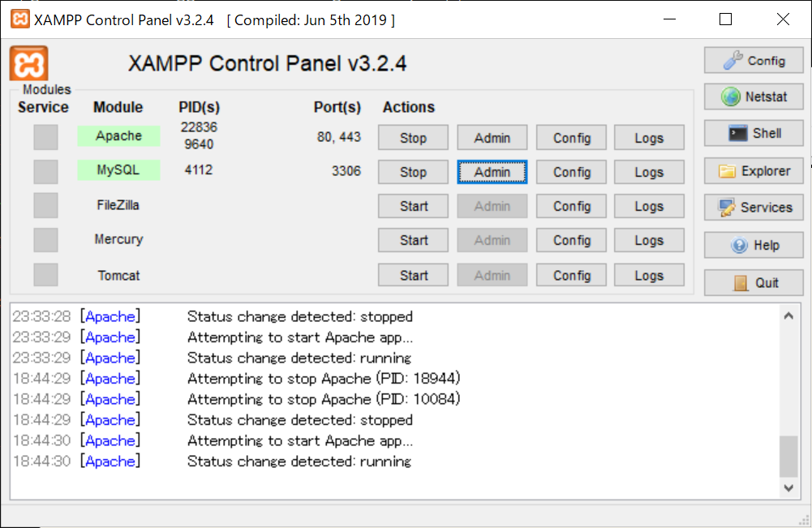Click the FileZilla module label

tap(118, 205)
